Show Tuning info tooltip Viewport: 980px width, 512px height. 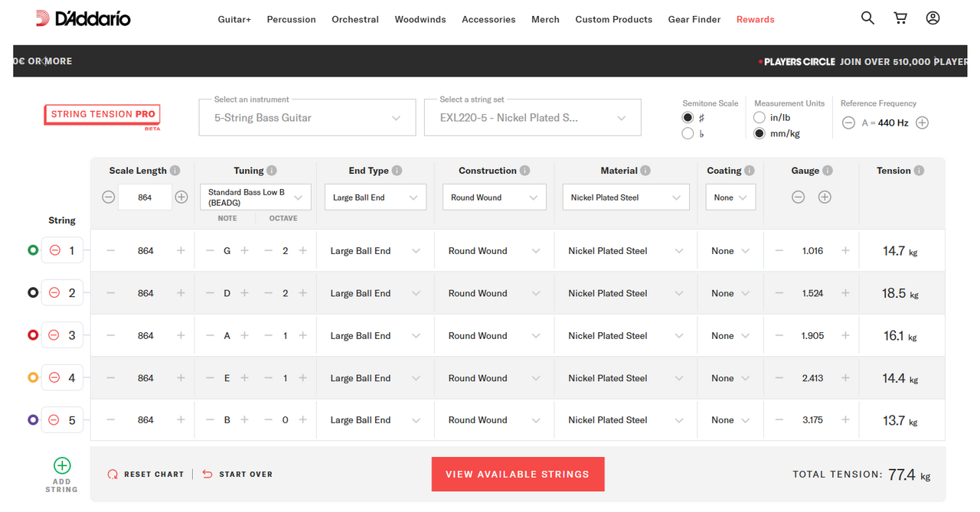point(272,171)
